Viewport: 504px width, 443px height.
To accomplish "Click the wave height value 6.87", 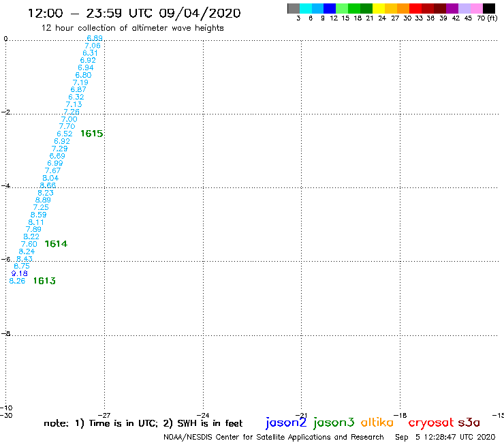I will tap(78, 89).
